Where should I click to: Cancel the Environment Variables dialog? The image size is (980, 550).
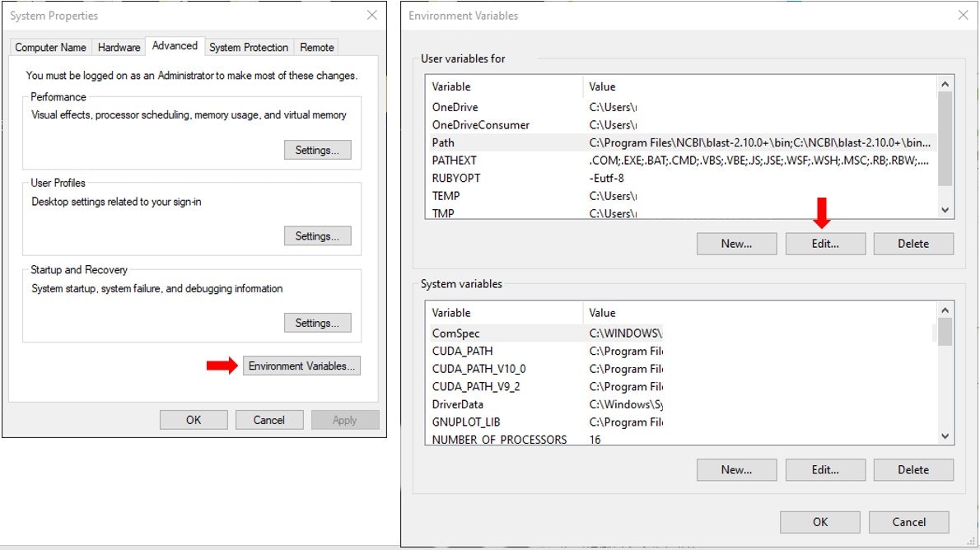pyautogui.click(x=908, y=522)
